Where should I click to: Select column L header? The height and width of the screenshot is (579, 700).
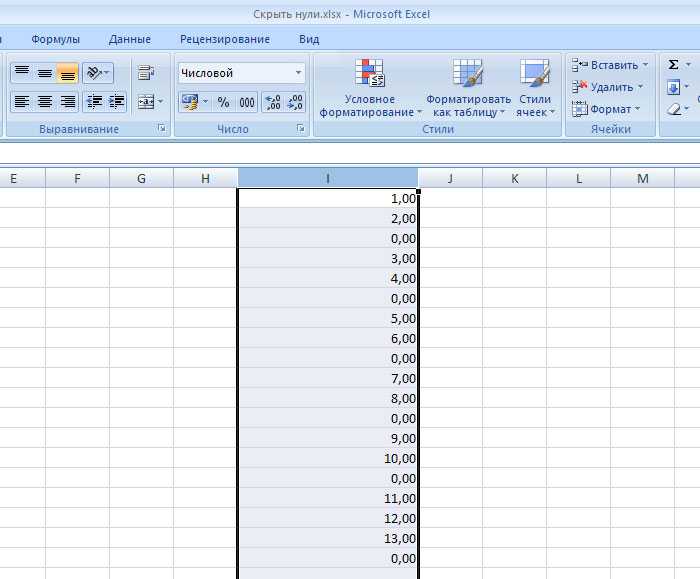(x=579, y=179)
